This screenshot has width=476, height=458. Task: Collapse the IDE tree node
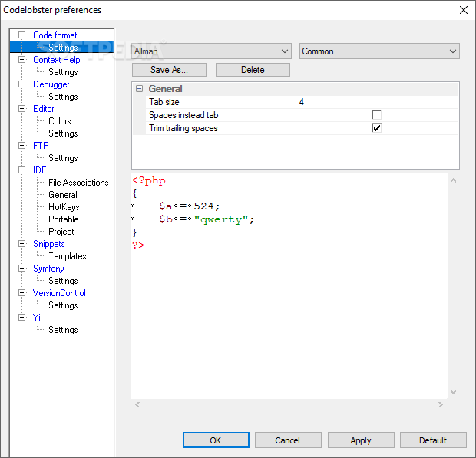(21, 170)
